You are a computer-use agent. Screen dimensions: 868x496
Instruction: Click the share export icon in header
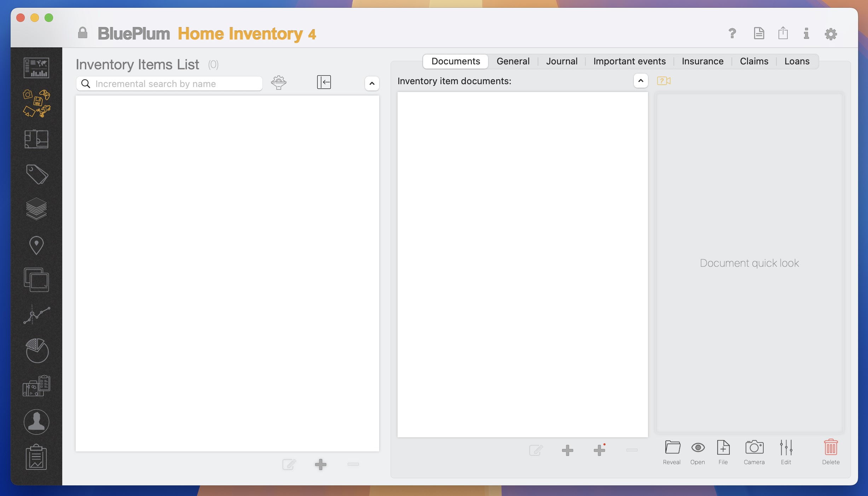(x=783, y=33)
